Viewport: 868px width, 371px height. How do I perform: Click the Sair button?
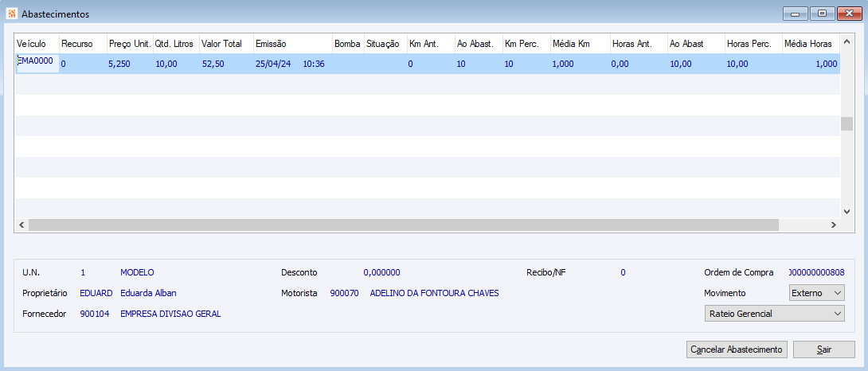click(823, 350)
